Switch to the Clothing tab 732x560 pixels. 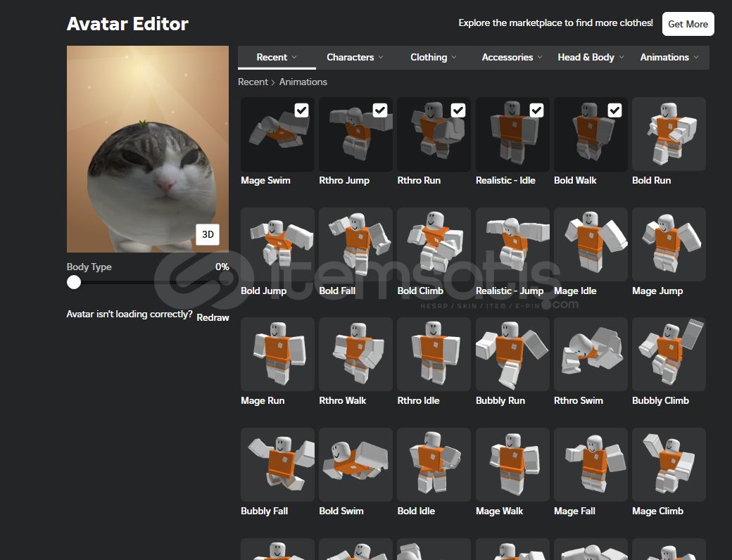pyautogui.click(x=434, y=58)
